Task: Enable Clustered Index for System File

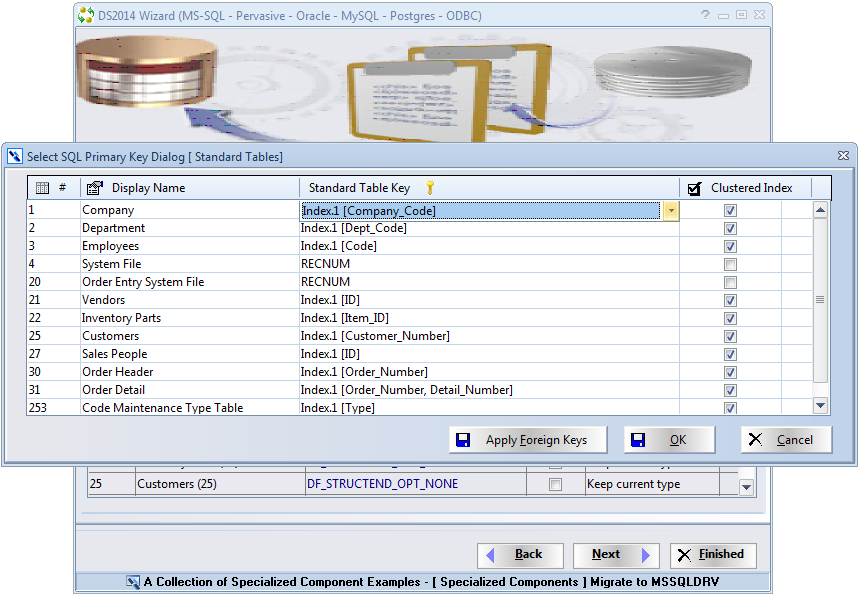Action: point(730,265)
